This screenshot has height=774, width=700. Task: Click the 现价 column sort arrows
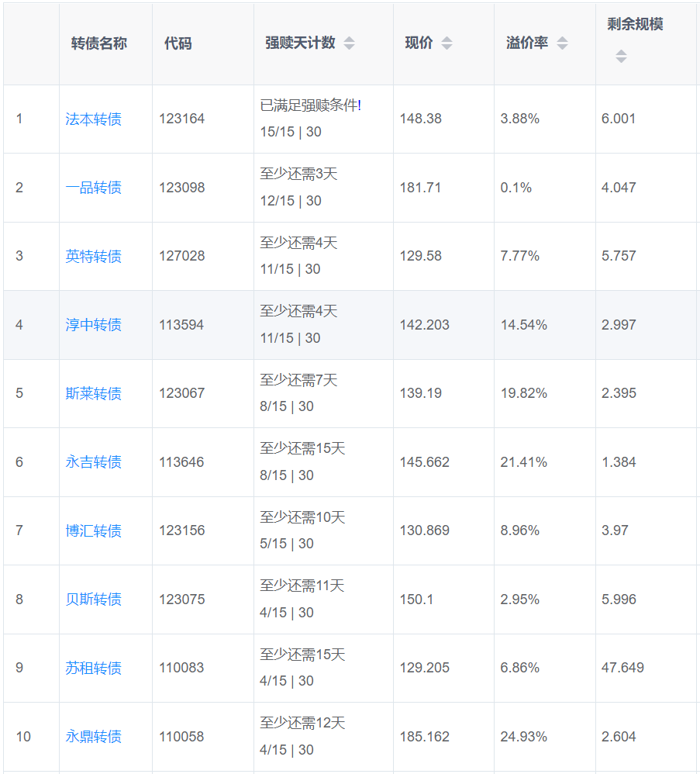[x=447, y=43]
